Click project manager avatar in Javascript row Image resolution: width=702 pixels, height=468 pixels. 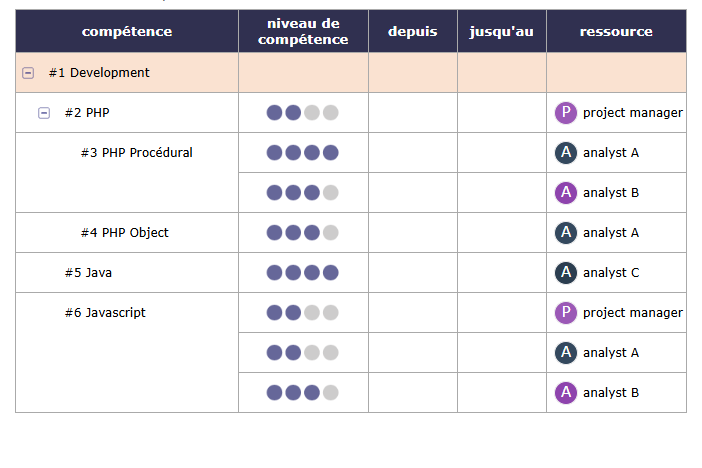[x=566, y=313]
